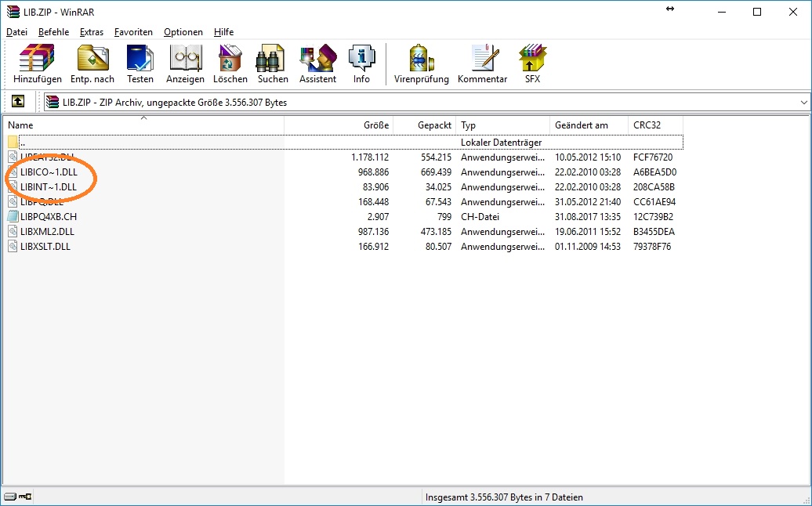
Task: Select the LIBINT~1.DLL file
Action: (x=48, y=186)
